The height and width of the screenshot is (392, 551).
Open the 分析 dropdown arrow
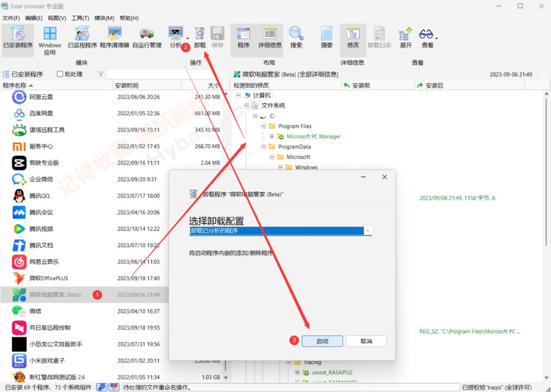pyautogui.click(x=187, y=39)
